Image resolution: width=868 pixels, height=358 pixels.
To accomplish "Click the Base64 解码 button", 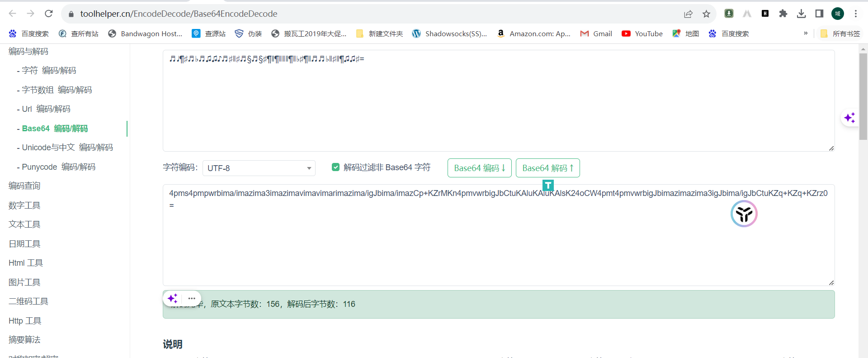I will (548, 168).
